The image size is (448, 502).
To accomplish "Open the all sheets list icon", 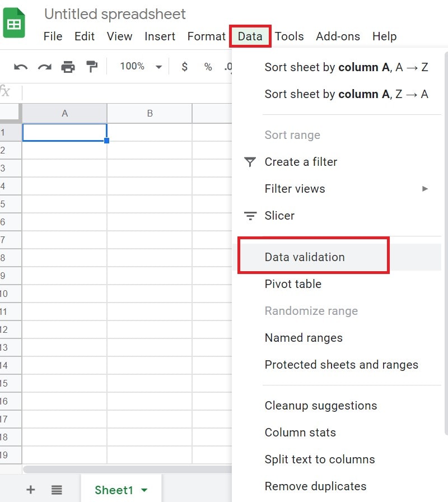I will (57, 489).
